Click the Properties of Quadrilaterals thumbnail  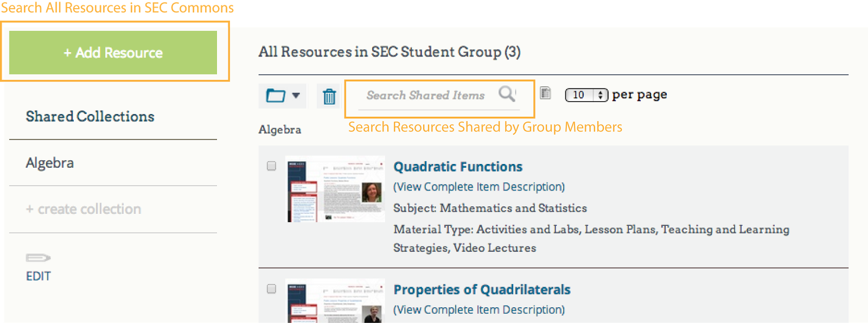[336, 301]
